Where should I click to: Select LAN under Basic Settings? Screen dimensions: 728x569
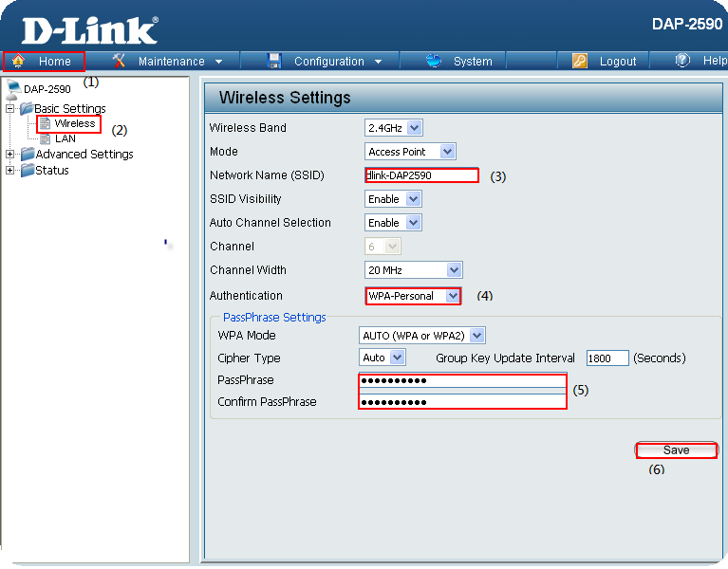tap(65, 138)
